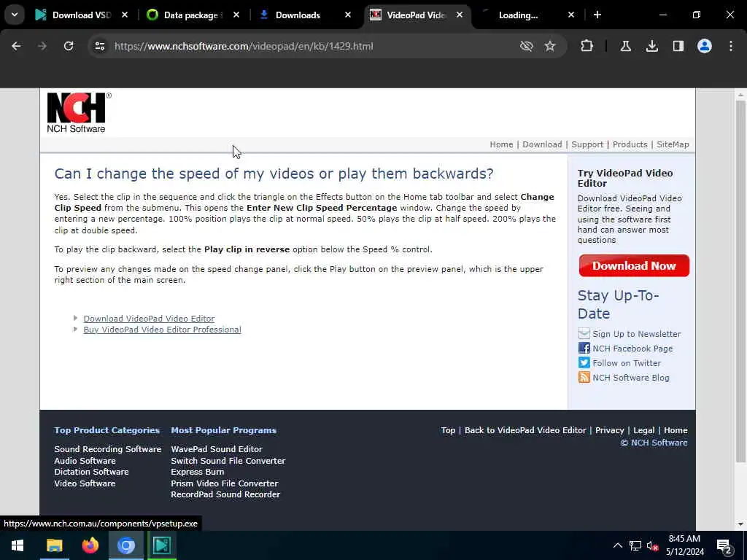The image size is (747, 560).
Task: Toggle the browser side panel icon
Action: (678, 46)
